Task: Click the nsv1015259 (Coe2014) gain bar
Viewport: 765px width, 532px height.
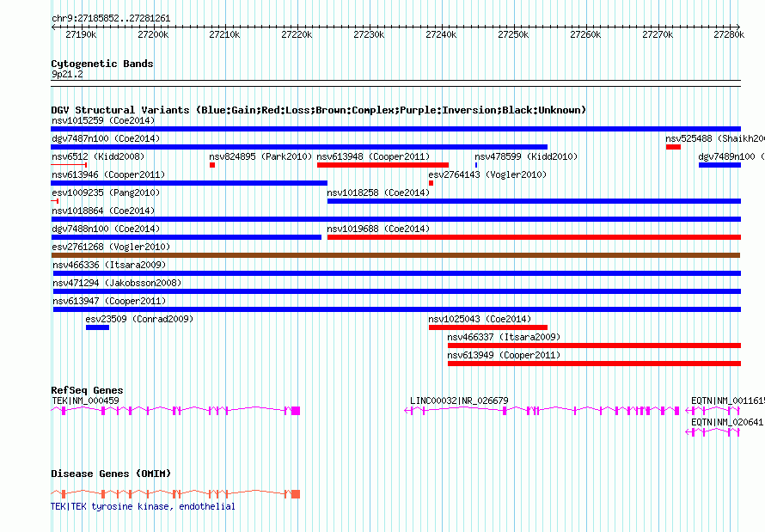Action: 395,129
